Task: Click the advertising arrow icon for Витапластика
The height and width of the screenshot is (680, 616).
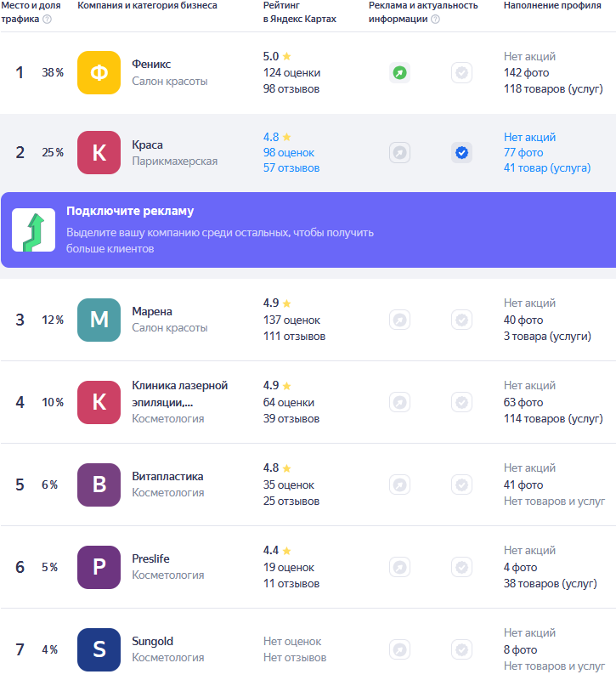Action: tap(399, 484)
